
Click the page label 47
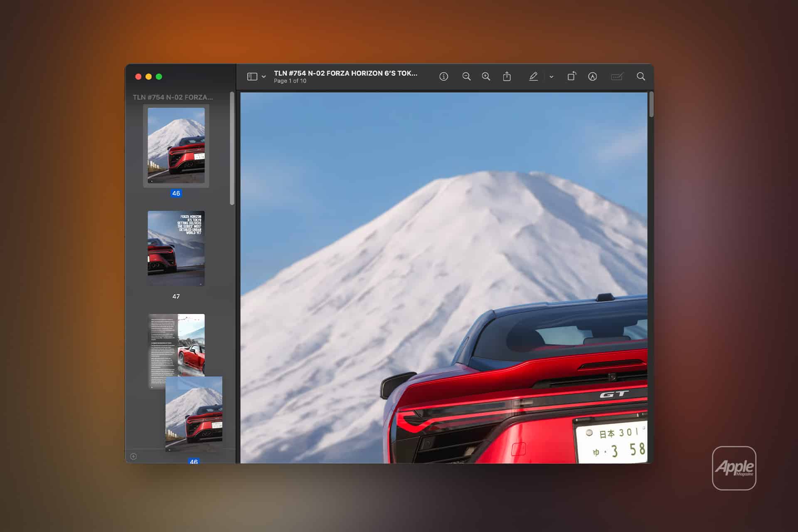point(176,296)
